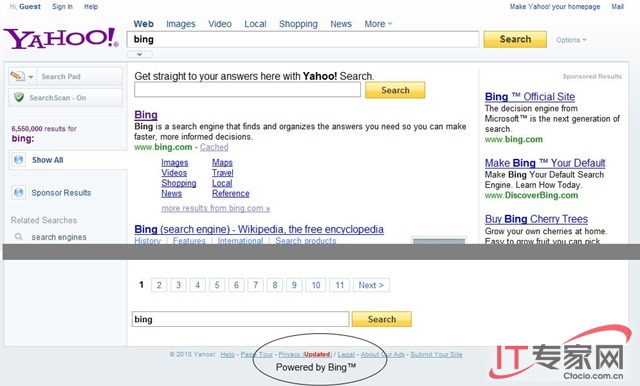This screenshot has width=640, height=386.
Task: Go to results page 3
Action: click(178, 285)
